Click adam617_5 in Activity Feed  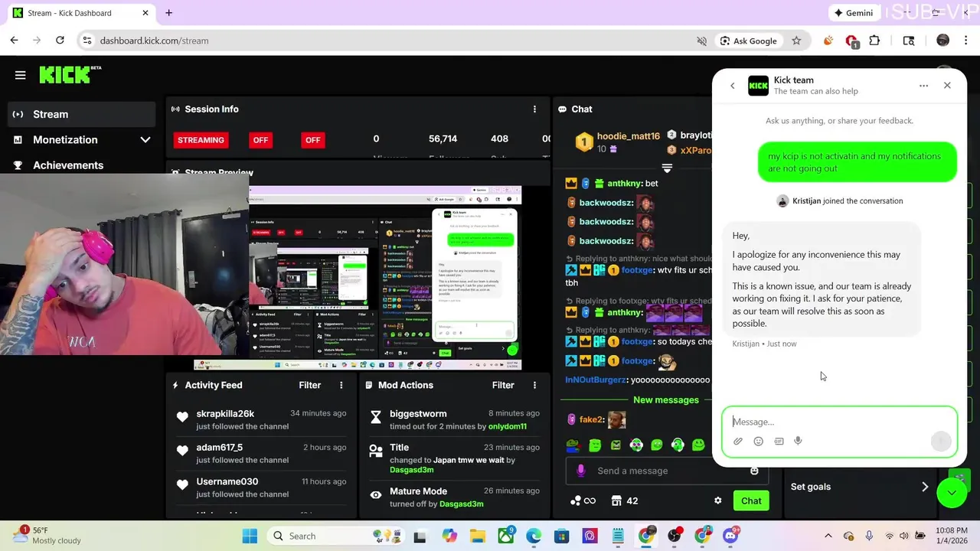[219, 448]
